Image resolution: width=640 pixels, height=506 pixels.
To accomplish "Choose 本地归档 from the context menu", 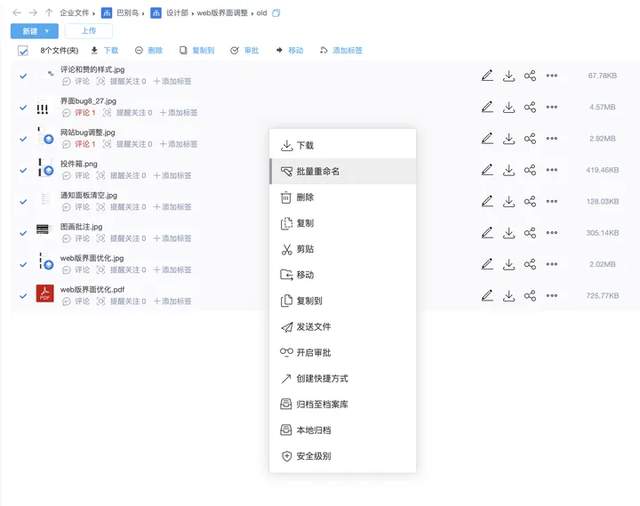I will [343, 430].
